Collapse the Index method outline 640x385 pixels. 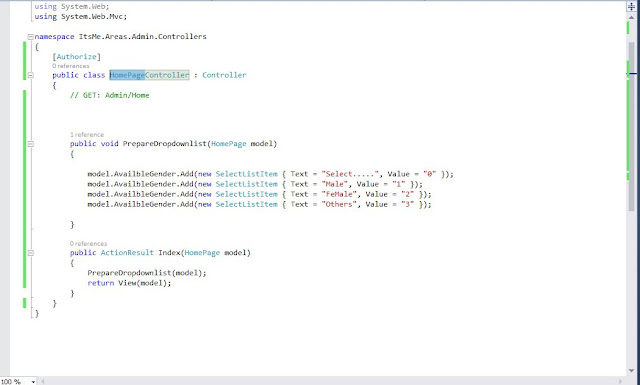(x=30, y=253)
